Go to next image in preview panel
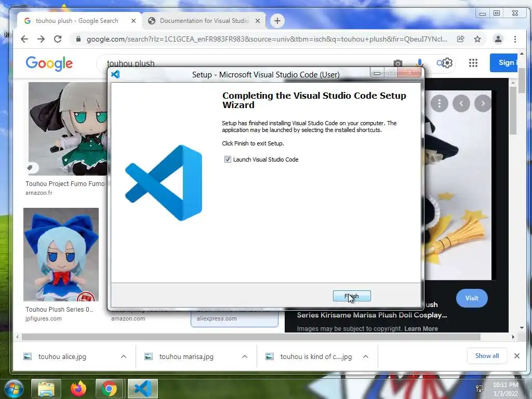The width and height of the screenshot is (532, 399). [483, 103]
